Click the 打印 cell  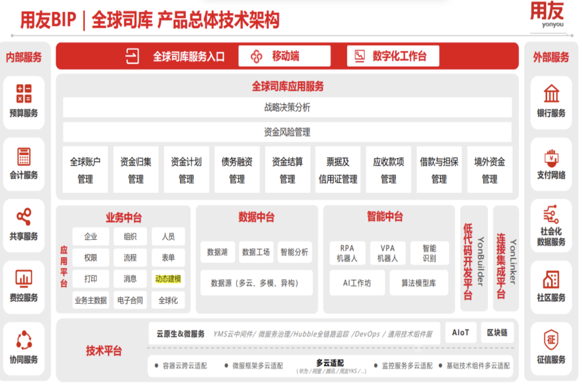click(91, 278)
